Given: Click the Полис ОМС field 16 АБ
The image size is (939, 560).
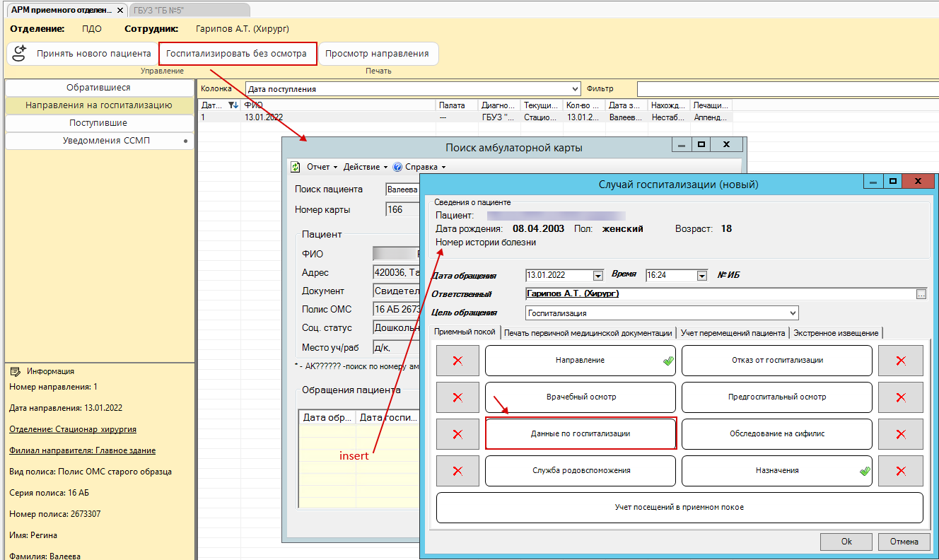Looking at the screenshot, I should click(397, 309).
